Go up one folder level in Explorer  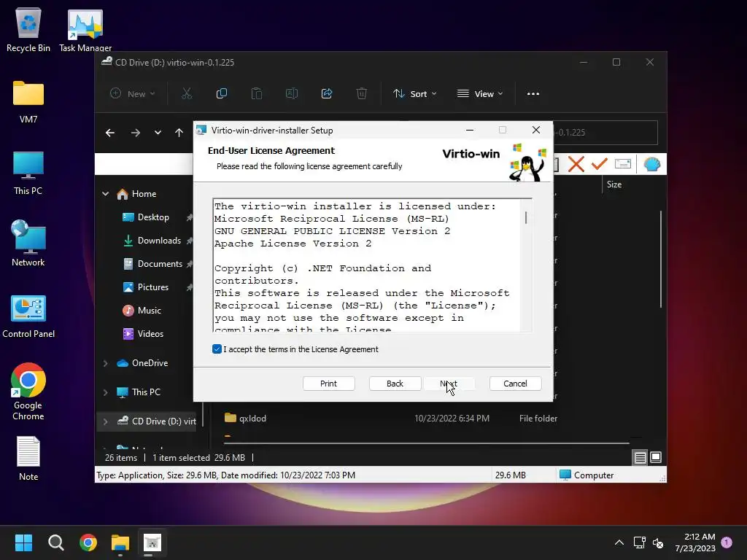coord(179,133)
